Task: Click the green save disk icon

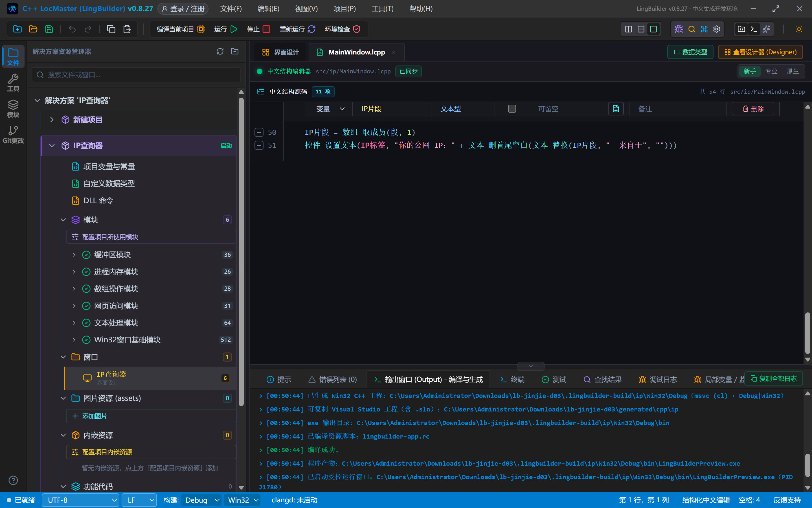Action: click(49, 29)
